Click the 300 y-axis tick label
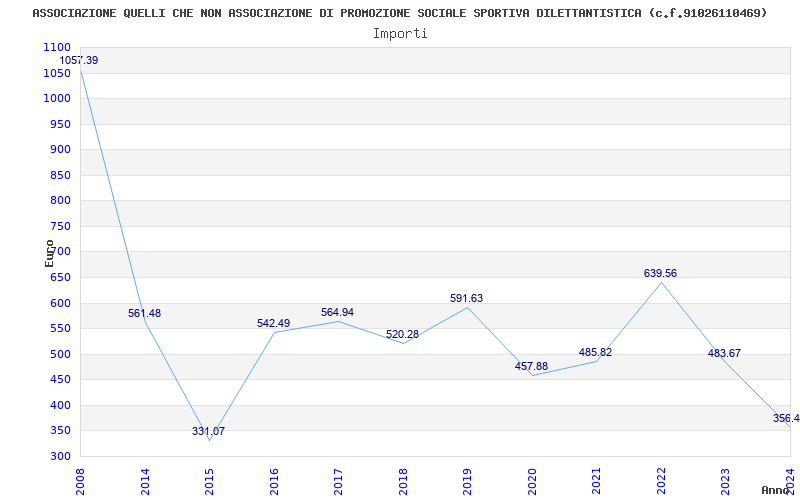The width and height of the screenshot is (800, 500). pyautogui.click(x=60, y=456)
